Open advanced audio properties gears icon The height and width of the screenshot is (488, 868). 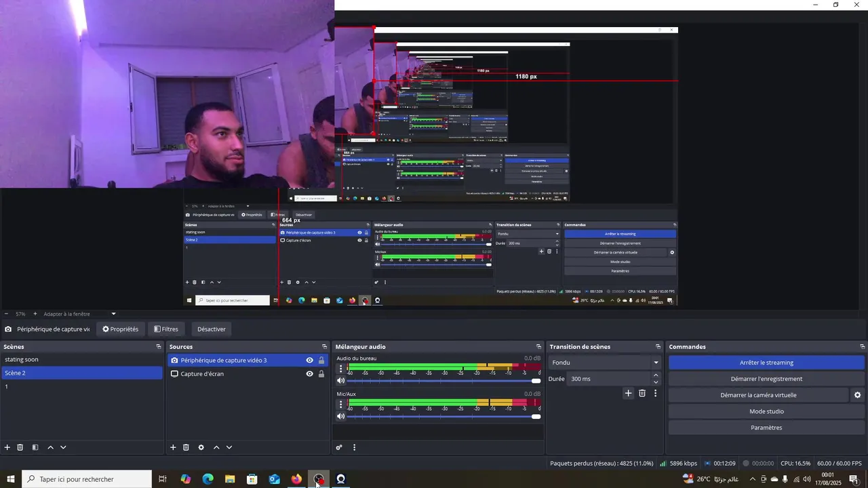click(339, 447)
